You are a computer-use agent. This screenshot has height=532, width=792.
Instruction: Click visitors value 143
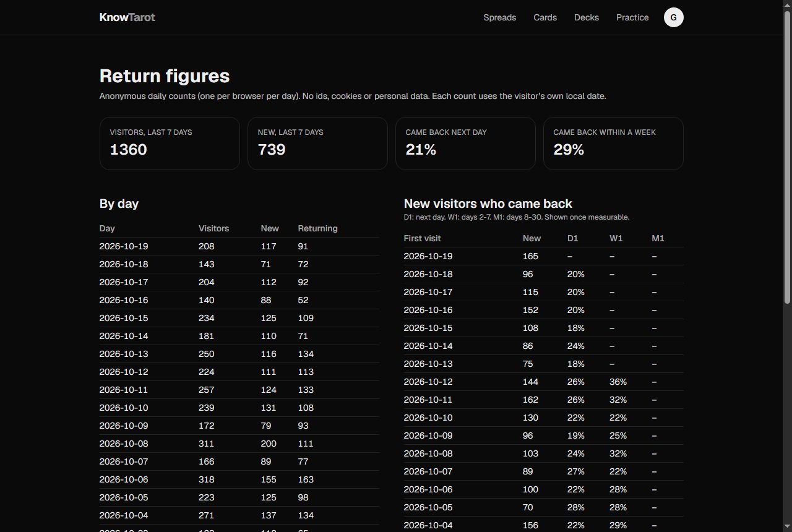click(x=207, y=264)
